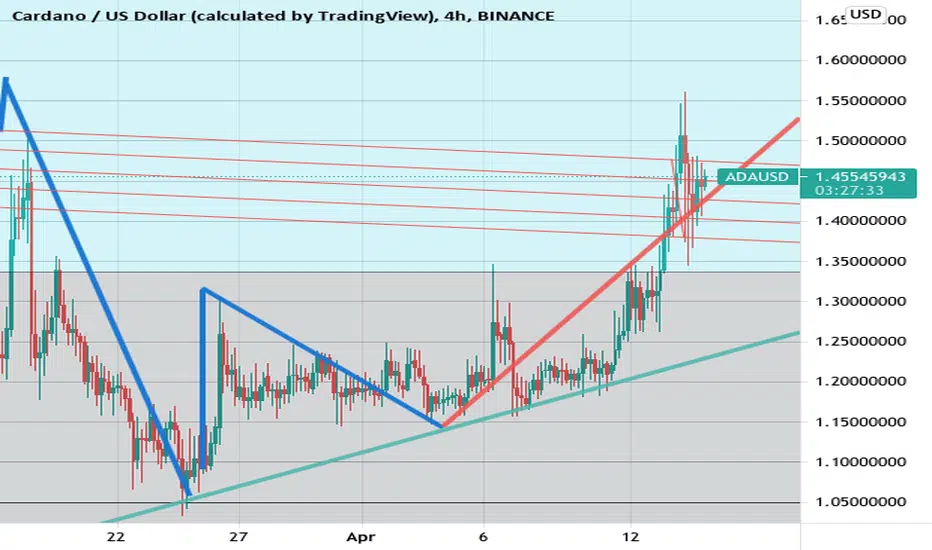Click the date label 6 on time axis
The image size is (932, 550).
(483, 536)
